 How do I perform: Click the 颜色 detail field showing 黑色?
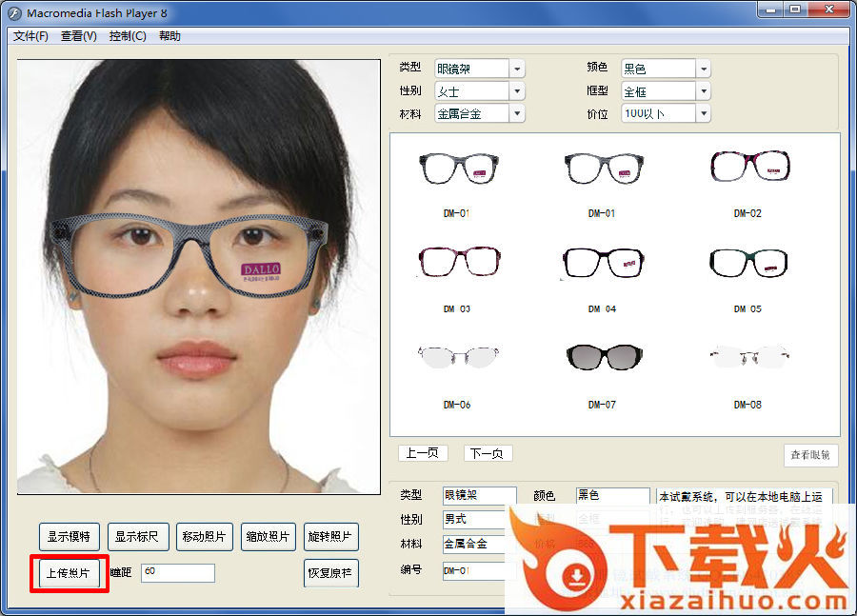pos(612,495)
